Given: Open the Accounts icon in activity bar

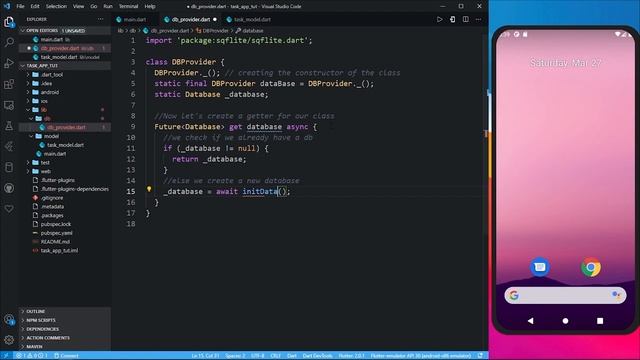Looking at the screenshot, I should (x=9, y=320).
